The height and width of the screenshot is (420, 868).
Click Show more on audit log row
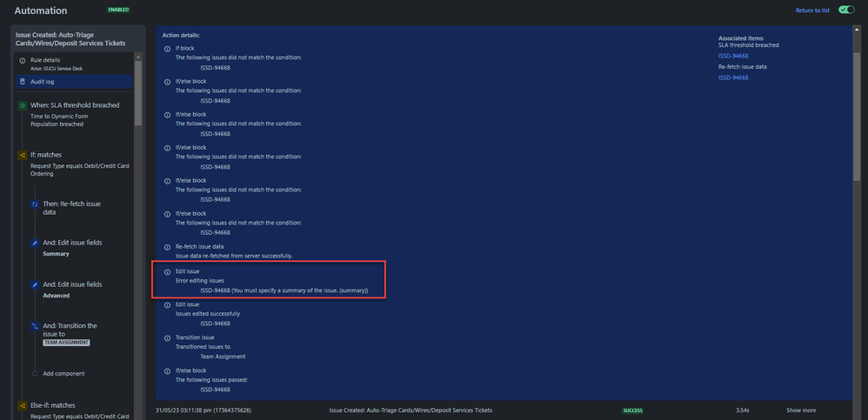[x=801, y=410]
